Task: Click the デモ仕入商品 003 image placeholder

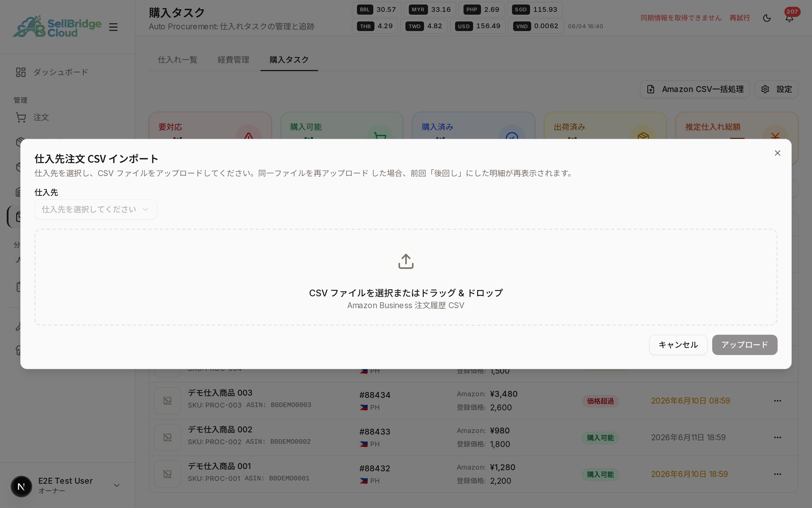Action: point(167,401)
